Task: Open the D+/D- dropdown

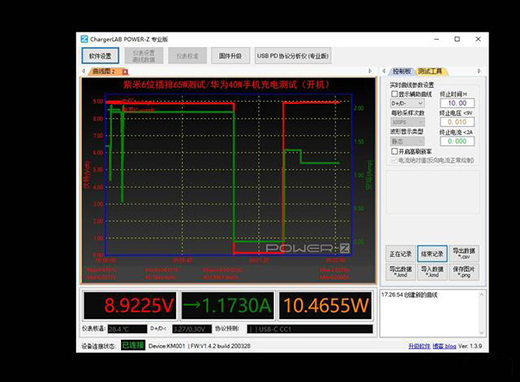Action: point(407,103)
